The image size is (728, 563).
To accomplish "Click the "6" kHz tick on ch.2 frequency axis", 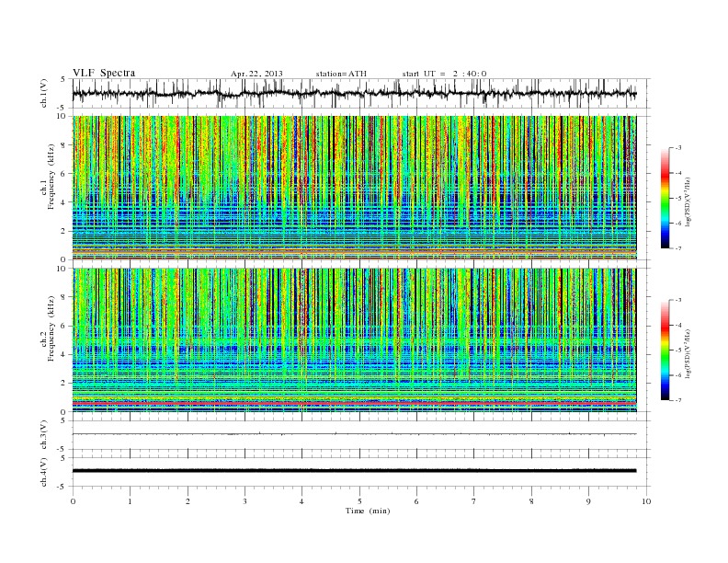I will tap(64, 326).
